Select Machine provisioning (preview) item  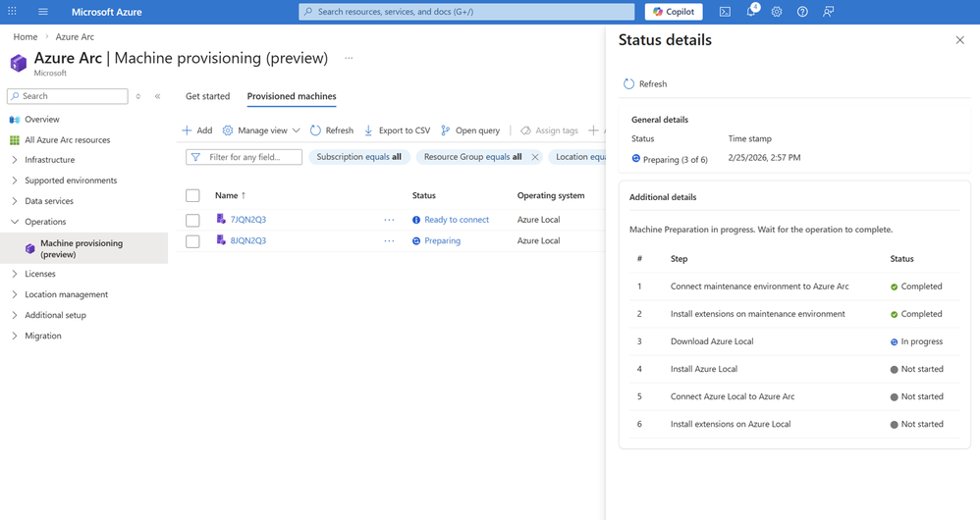(83, 248)
